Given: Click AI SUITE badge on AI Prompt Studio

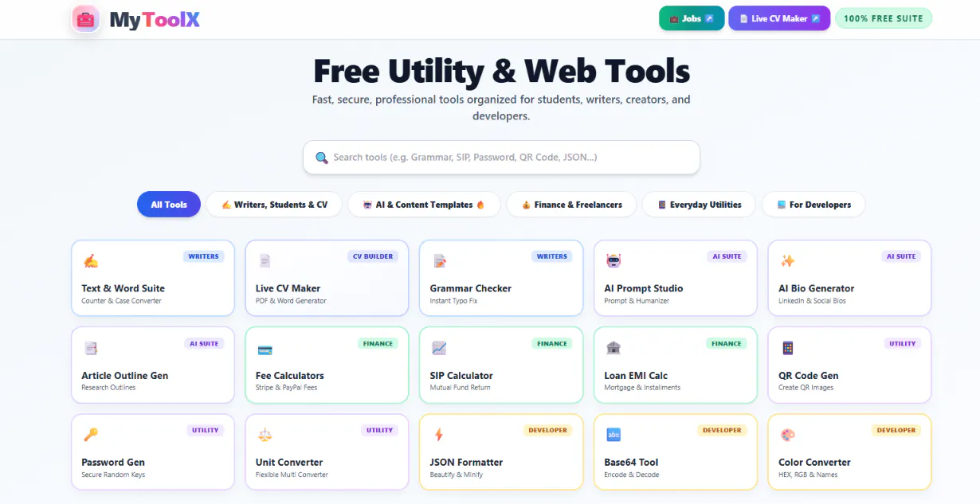Looking at the screenshot, I should pyautogui.click(x=727, y=256).
